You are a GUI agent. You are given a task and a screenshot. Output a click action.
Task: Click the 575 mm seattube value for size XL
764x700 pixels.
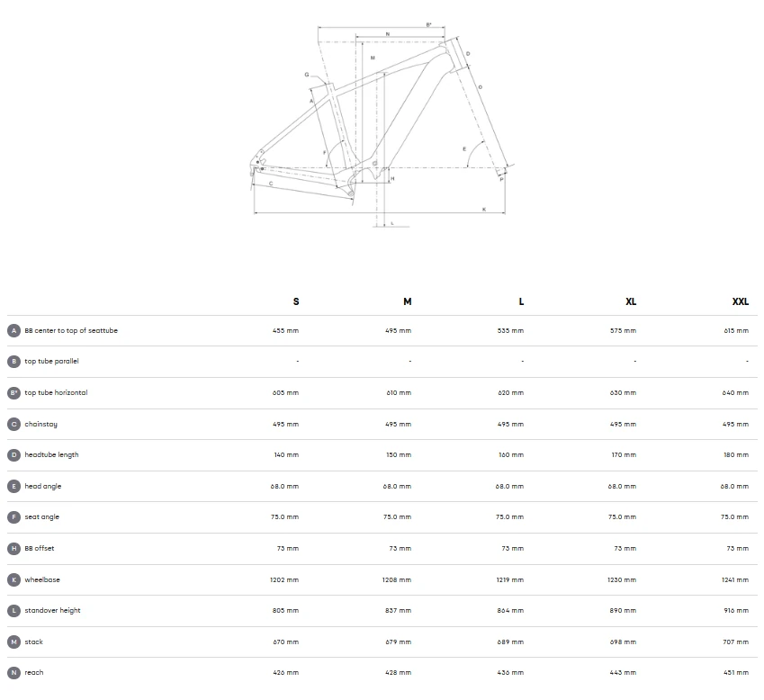point(624,331)
